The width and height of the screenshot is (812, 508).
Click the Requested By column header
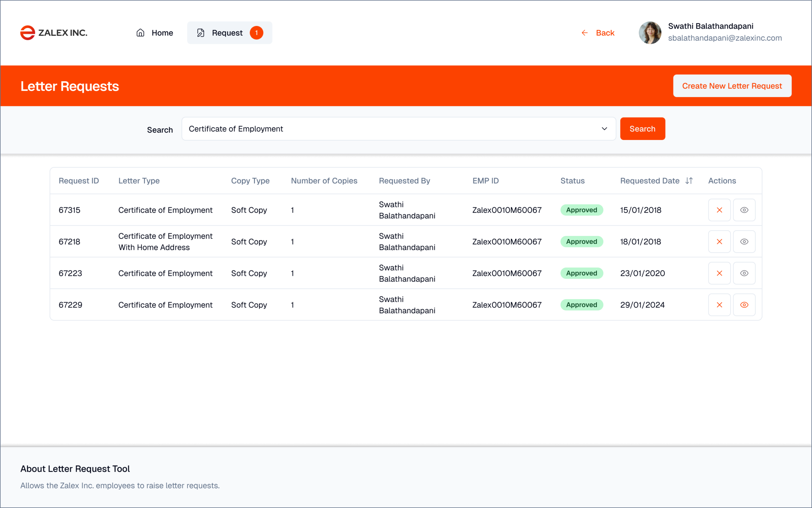point(404,181)
